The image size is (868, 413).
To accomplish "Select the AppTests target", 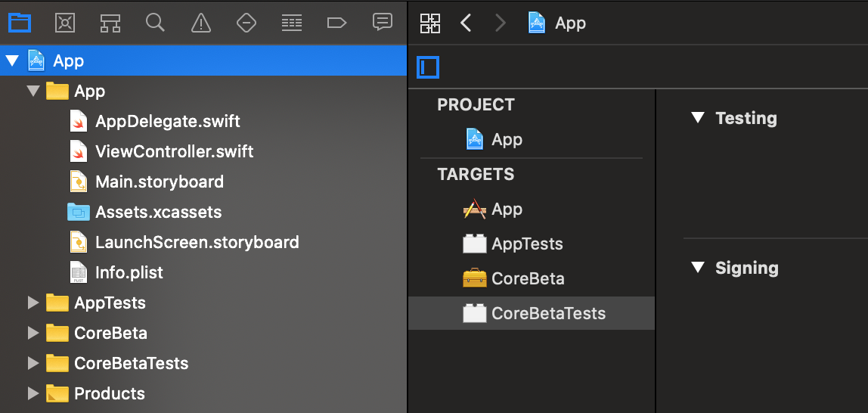I will [527, 244].
